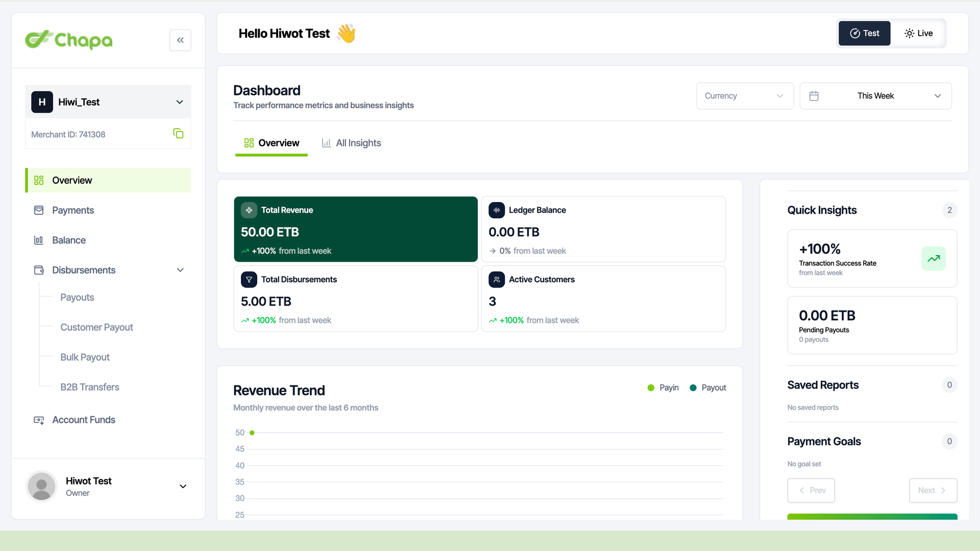Open the Total Revenue card

click(356, 229)
